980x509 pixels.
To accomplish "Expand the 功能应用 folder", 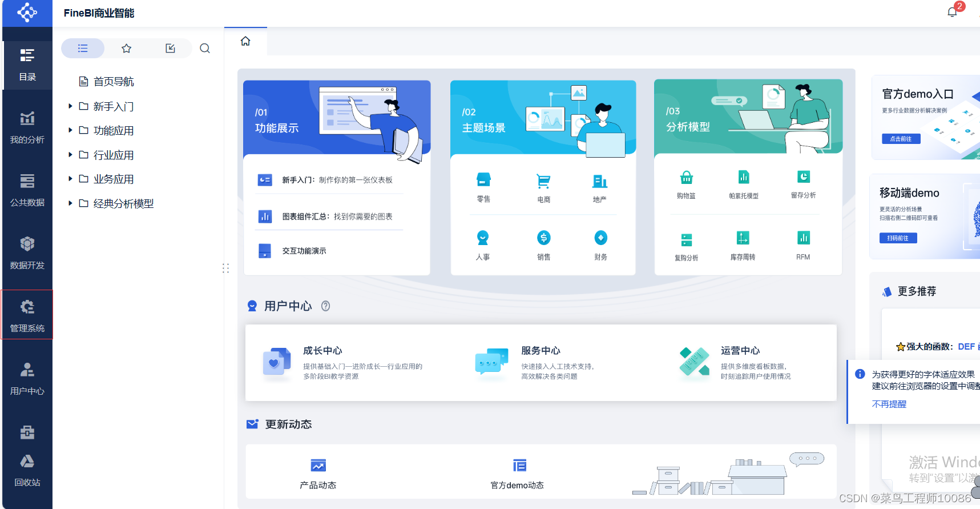I will pyautogui.click(x=70, y=130).
